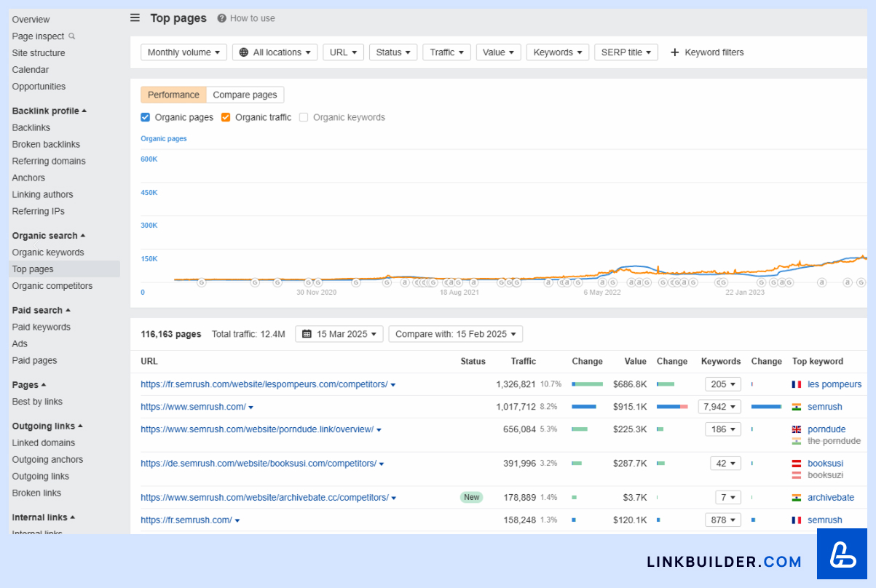Click the les pompeurs top keyword
Image resolution: width=876 pixels, height=588 pixels.
pyautogui.click(x=834, y=384)
